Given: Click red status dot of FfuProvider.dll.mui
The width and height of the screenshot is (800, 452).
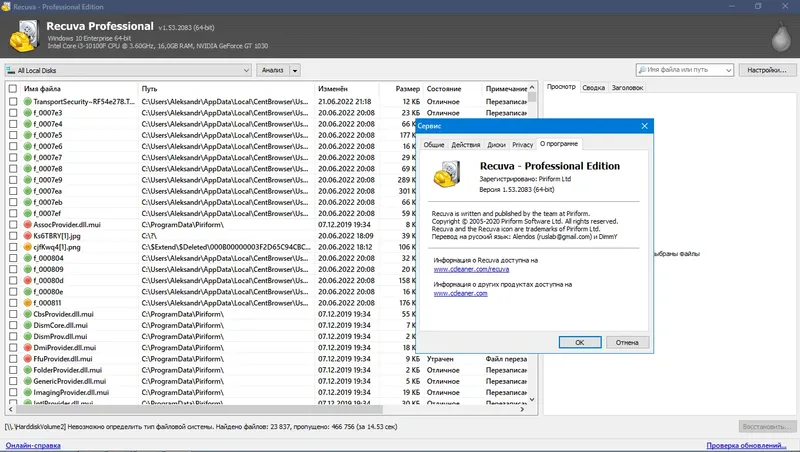Looking at the screenshot, I should [x=28, y=359].
